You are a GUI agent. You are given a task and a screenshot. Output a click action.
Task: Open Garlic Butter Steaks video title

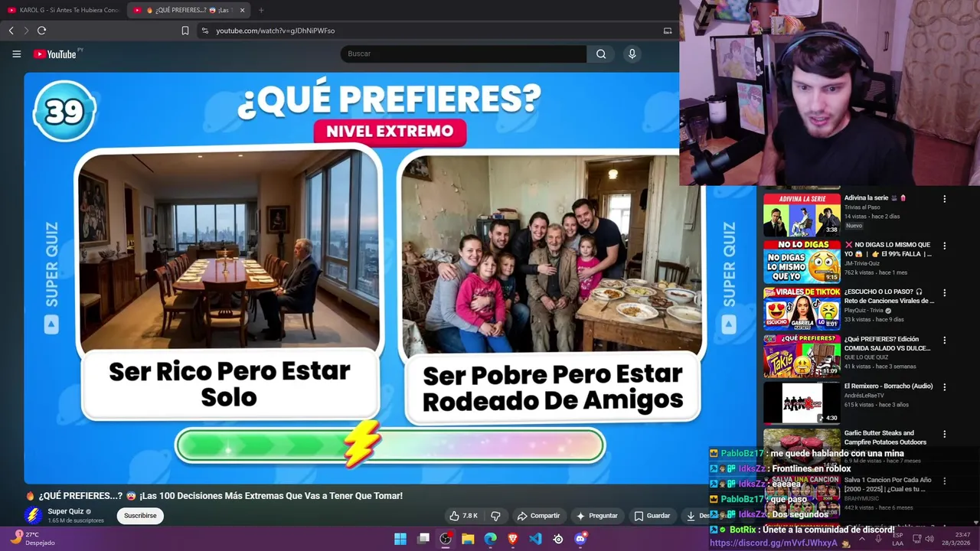coord(886,438)
